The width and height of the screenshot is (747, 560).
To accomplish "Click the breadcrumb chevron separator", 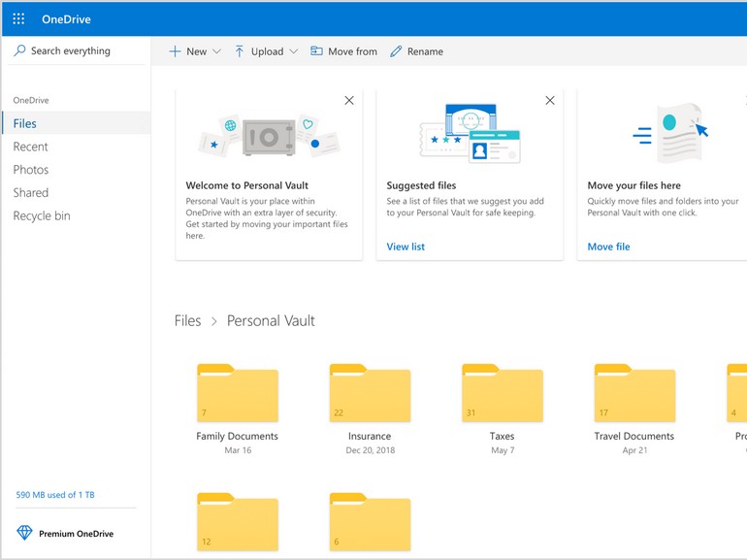I will click(213, 321).
